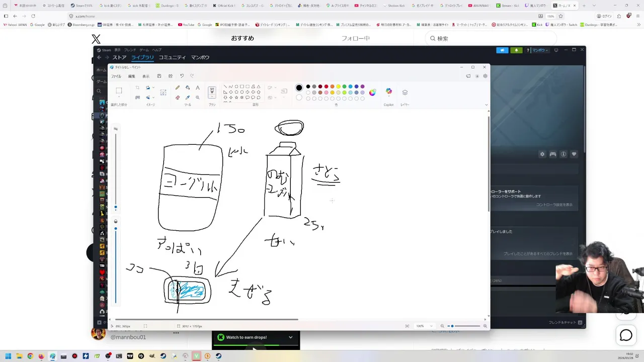Select the Color picker eyedropper tool
The height and width of the screenshot is (362, 644).
tap(188, 98)
